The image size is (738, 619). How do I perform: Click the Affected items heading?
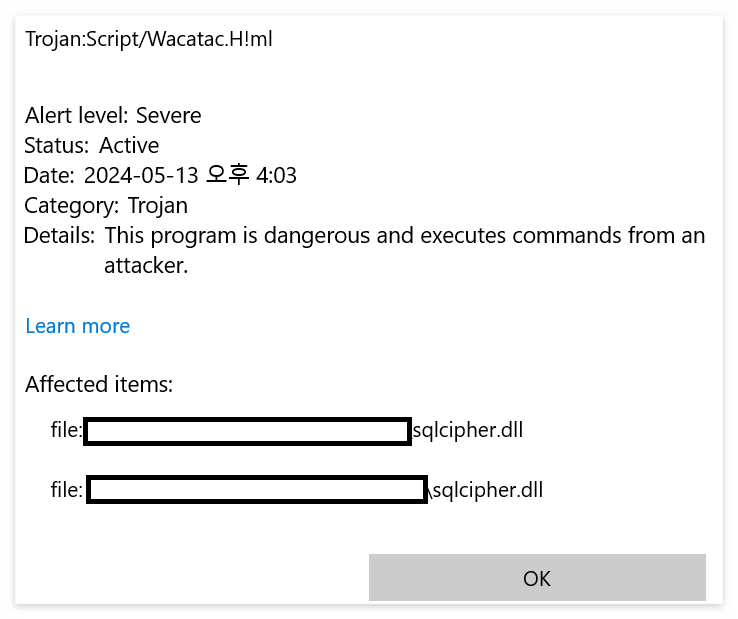[99, 384]
